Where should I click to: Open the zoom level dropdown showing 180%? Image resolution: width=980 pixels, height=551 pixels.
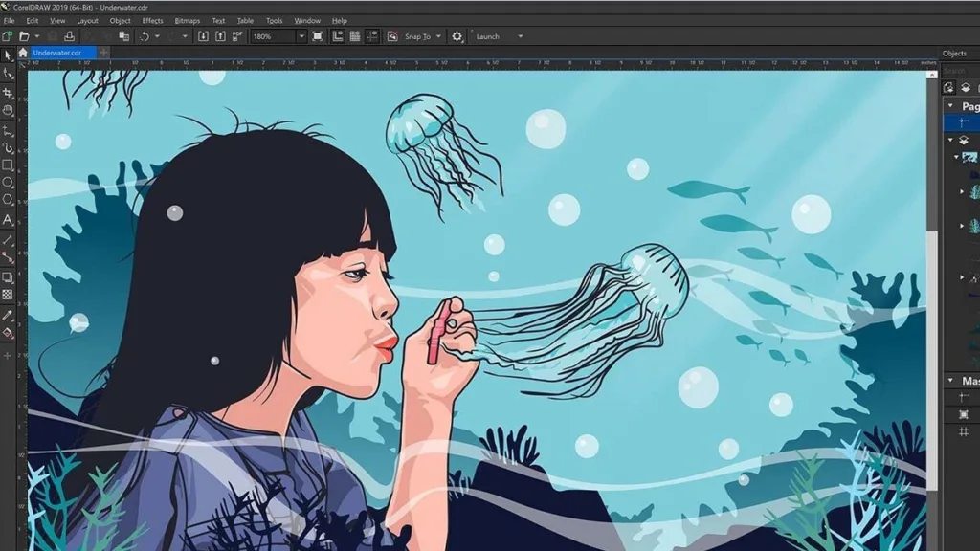(x=301, y=36)
